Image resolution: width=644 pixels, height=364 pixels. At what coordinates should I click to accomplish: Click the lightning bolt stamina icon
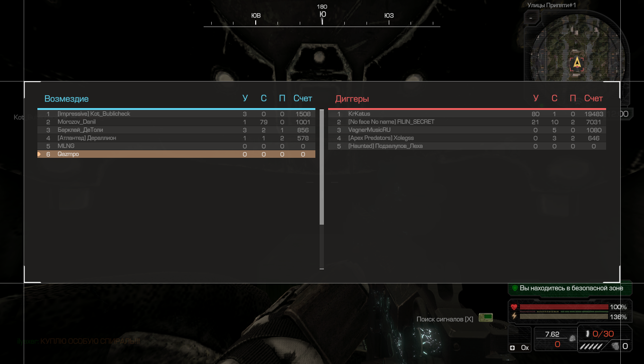coord(514,316)
